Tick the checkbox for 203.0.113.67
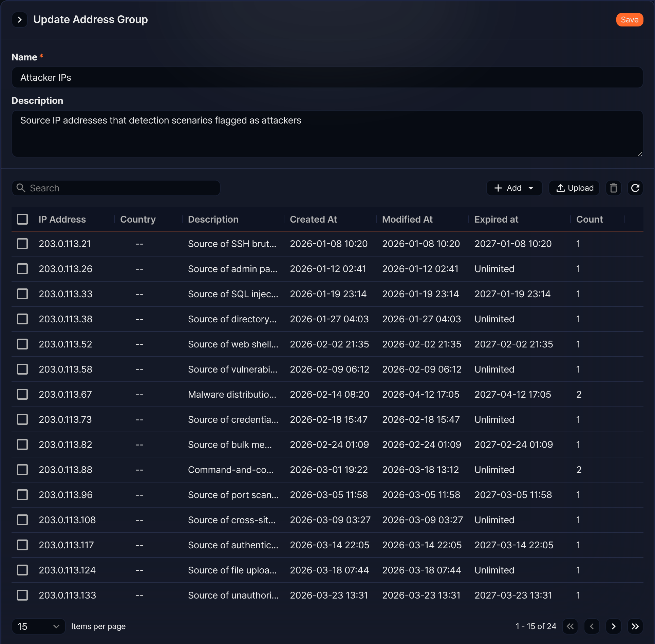Image resolution: width=655 pixels, height=644 pixels. (22, 394)
